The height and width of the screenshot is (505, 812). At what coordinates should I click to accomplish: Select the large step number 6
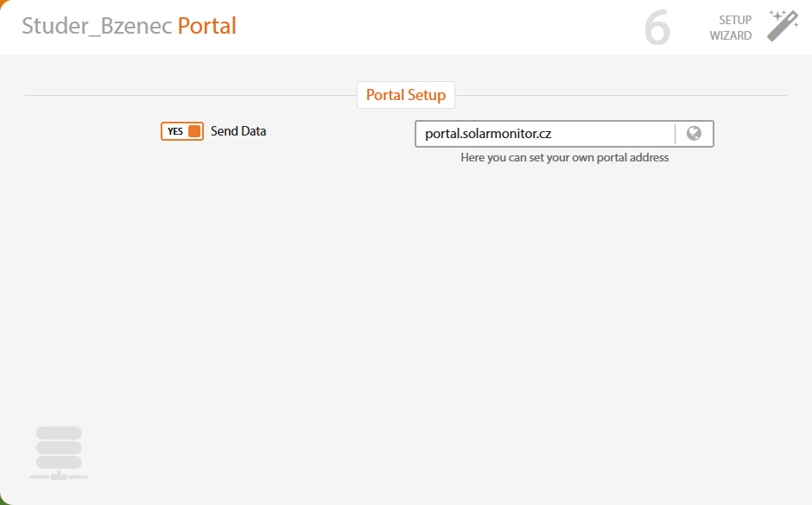tap(657, 28)
